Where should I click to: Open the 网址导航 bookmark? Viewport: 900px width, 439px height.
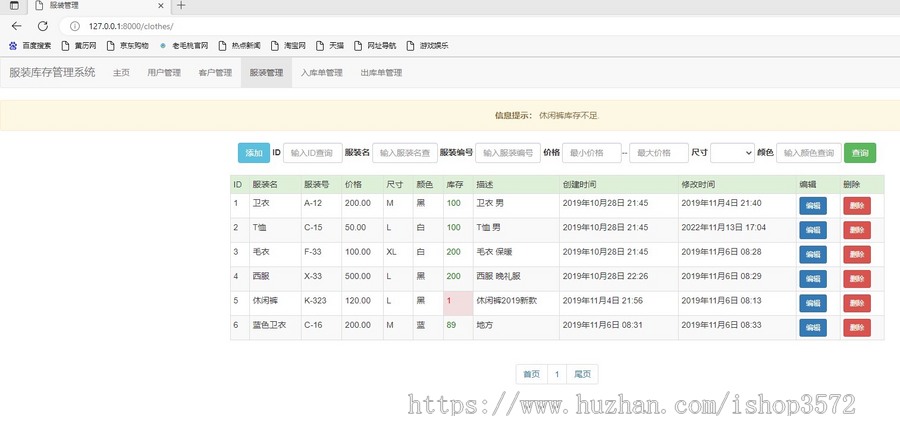(x=375, y=46)
